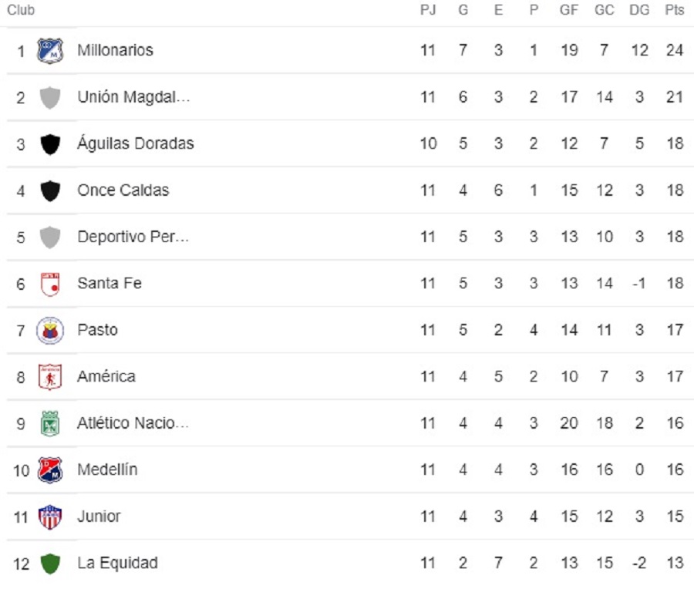Click the Santa Fe shield logo
Screen dimensions: 694x616
50,284
